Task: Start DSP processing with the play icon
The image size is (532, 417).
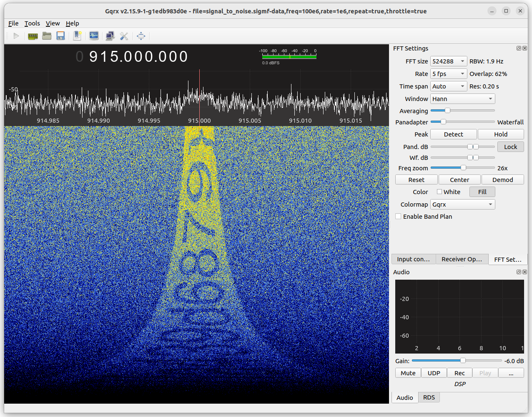Action: pyautogui.click(x=16, y=36)
